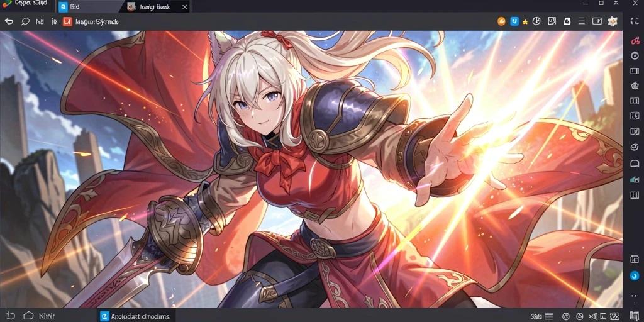Click the red square icon in toolbar
The width and height of the screenshot is (644, 322).
coord(67,21)
